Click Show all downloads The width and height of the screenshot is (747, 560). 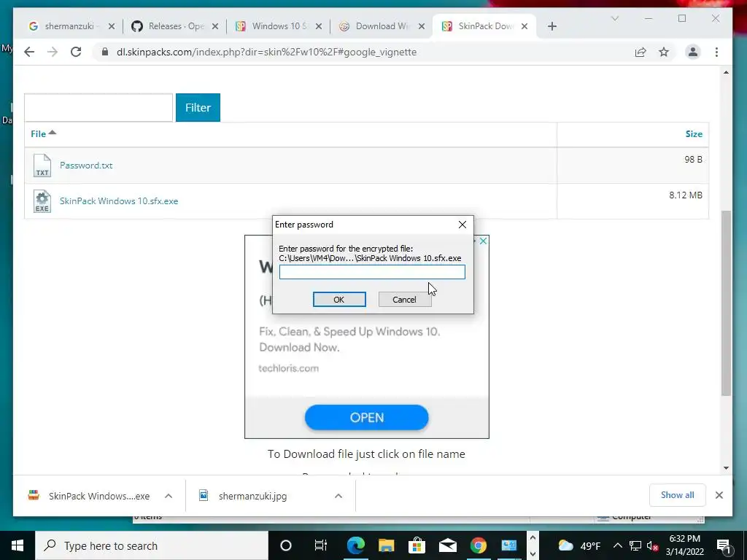click(x=678, y=495)
